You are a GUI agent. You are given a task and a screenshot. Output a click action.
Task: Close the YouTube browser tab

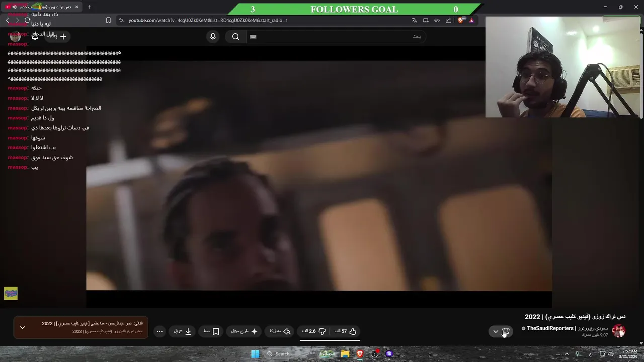click(77, 7)
